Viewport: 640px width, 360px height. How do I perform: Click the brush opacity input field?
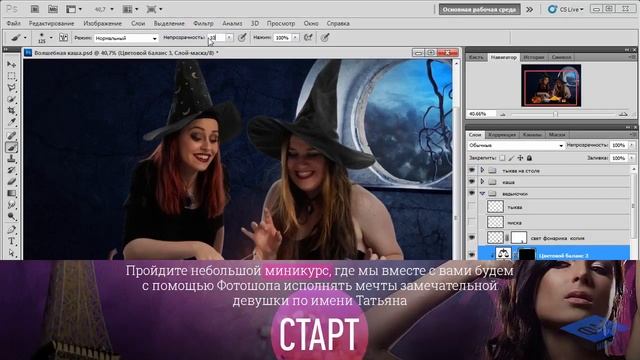217,38
